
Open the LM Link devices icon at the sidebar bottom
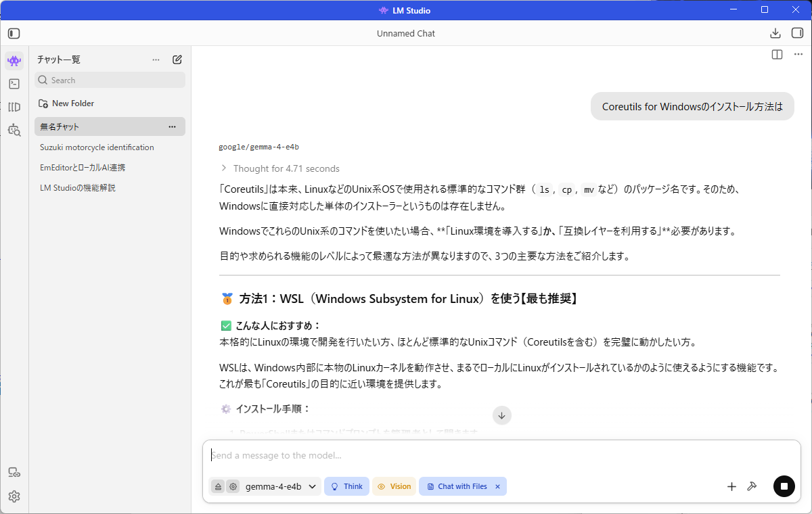point(14,473)
